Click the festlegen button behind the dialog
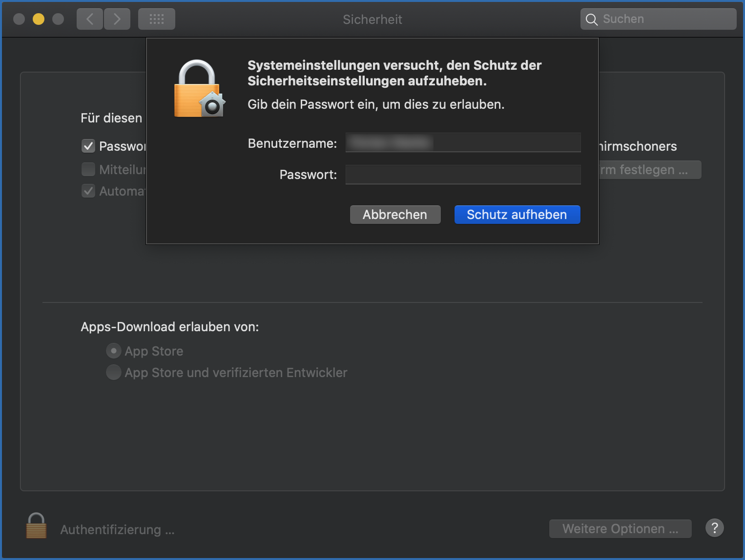Viewport: 745px width, 560px height. 649,169
